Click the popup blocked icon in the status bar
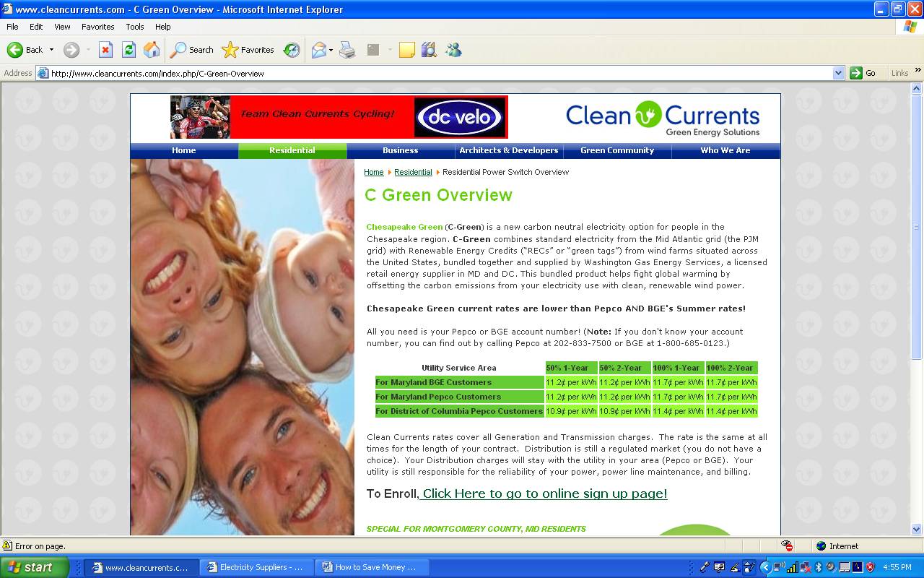The width and height of the screenshot is (924, 578). pyautogui.click(x=787, y=546)
